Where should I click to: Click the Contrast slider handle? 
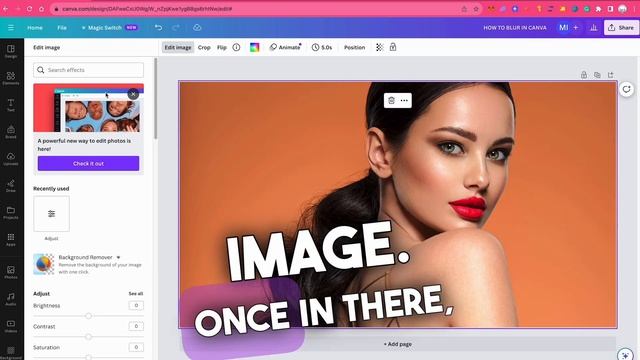[88, 337]
